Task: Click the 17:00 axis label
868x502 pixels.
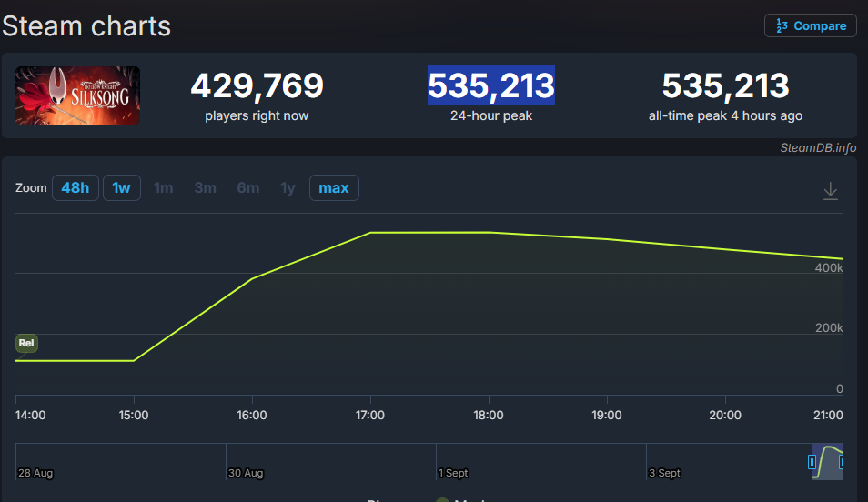Action: pos(369,415)
